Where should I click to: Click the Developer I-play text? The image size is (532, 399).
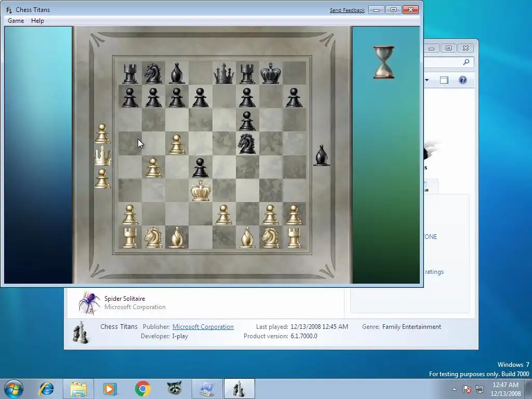point(164,336)
